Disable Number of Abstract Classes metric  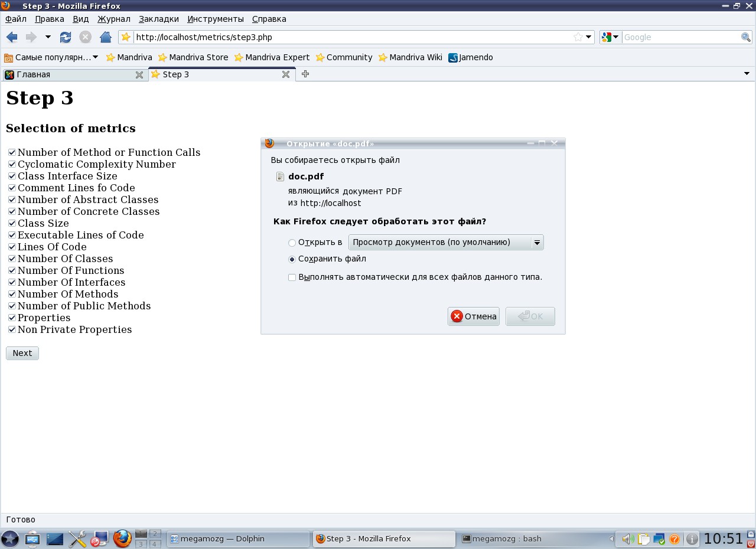point(12,200)
